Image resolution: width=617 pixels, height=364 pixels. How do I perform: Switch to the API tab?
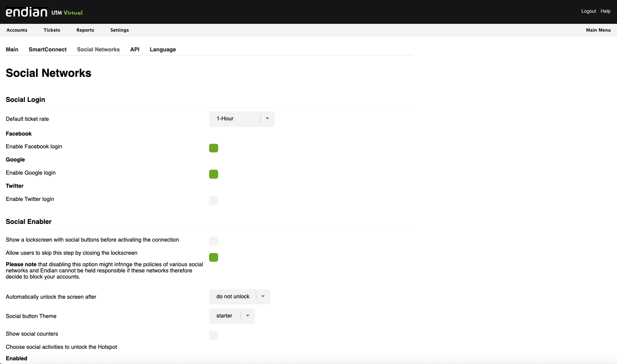coord(135,49)
